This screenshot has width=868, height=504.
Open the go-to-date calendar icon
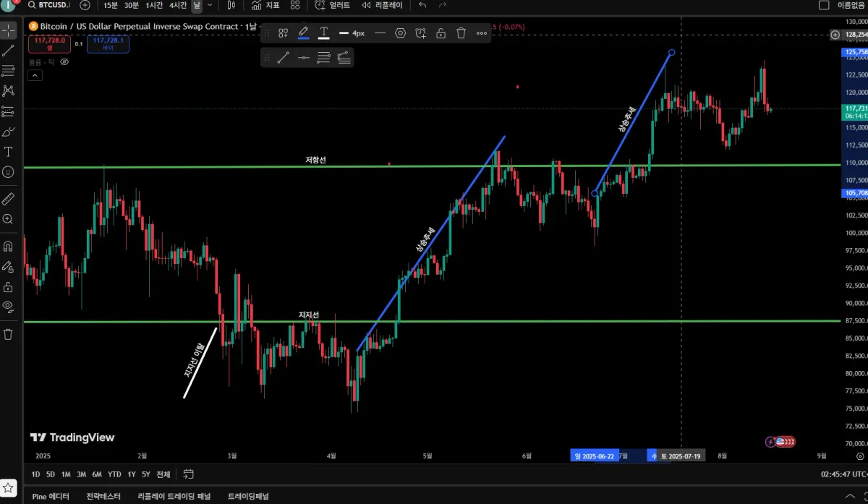(x=188, y=474)
